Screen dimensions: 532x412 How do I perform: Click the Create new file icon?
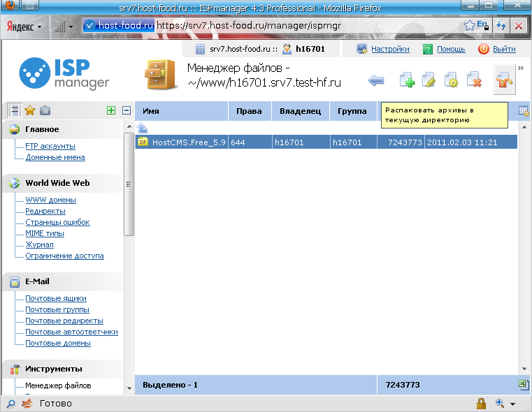[x=407, y=80]
